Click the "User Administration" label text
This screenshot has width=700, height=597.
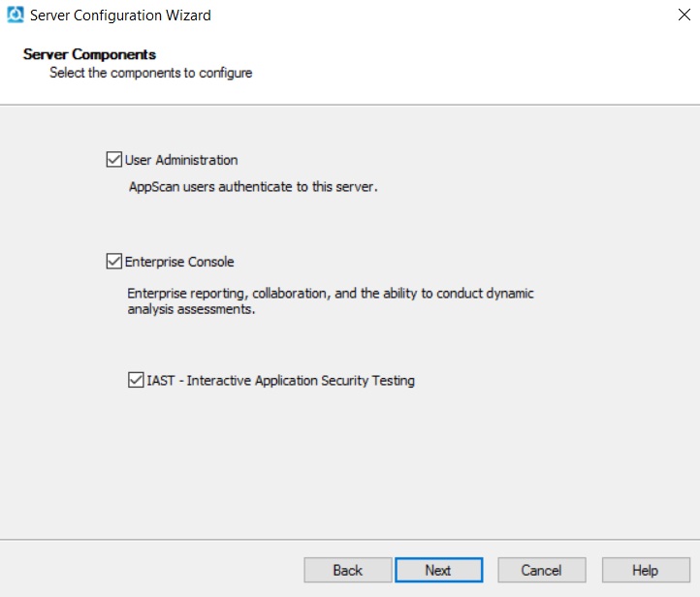point(181,160)
